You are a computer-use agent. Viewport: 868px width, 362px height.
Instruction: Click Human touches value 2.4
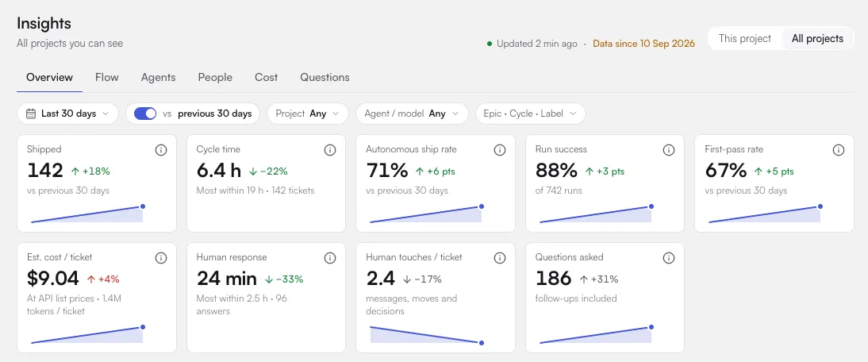coord(379,279)
